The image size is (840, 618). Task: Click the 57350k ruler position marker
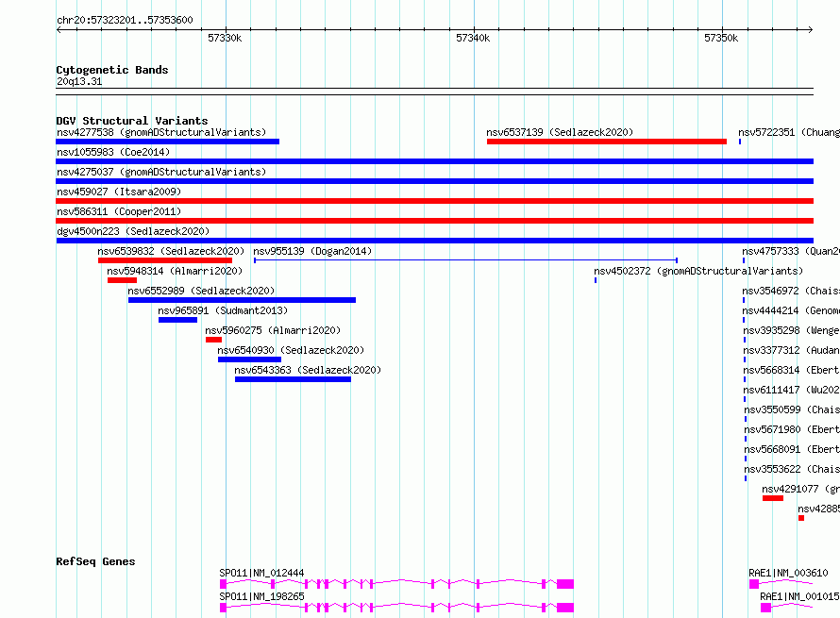coord(721,38)
